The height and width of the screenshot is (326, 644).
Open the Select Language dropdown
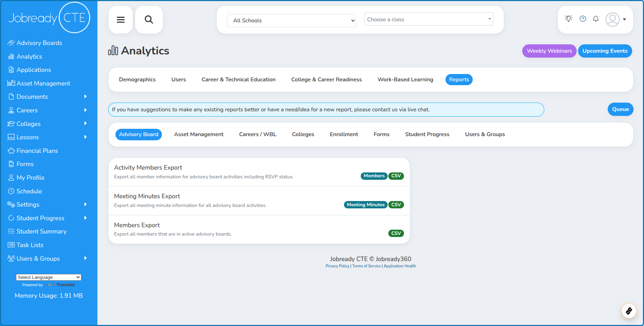(x=48, y=277)
